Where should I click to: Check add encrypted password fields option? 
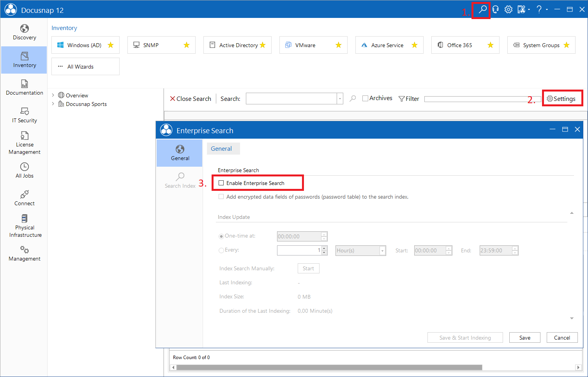[221, 197]
